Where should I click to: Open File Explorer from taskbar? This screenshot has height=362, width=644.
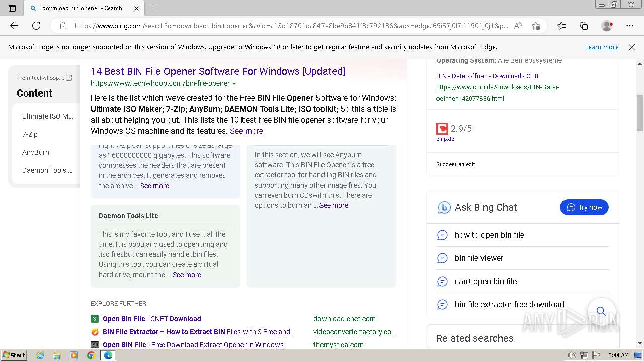pyautogui.click(x=57, y=355)
